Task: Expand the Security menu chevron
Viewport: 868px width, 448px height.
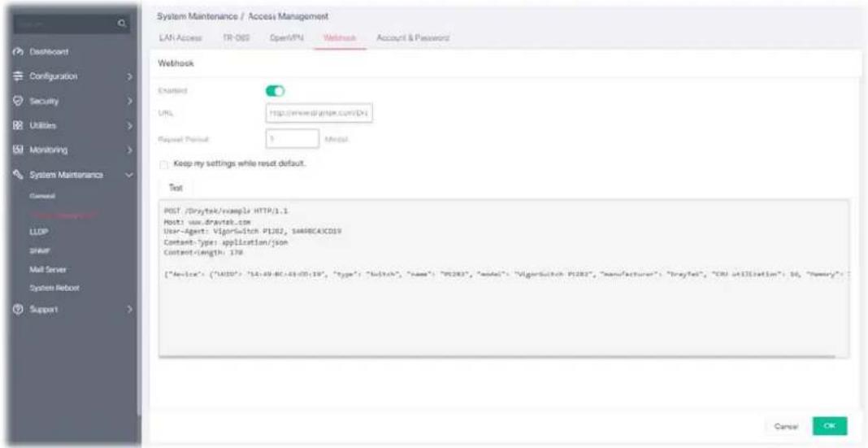Action: (129, 102)
